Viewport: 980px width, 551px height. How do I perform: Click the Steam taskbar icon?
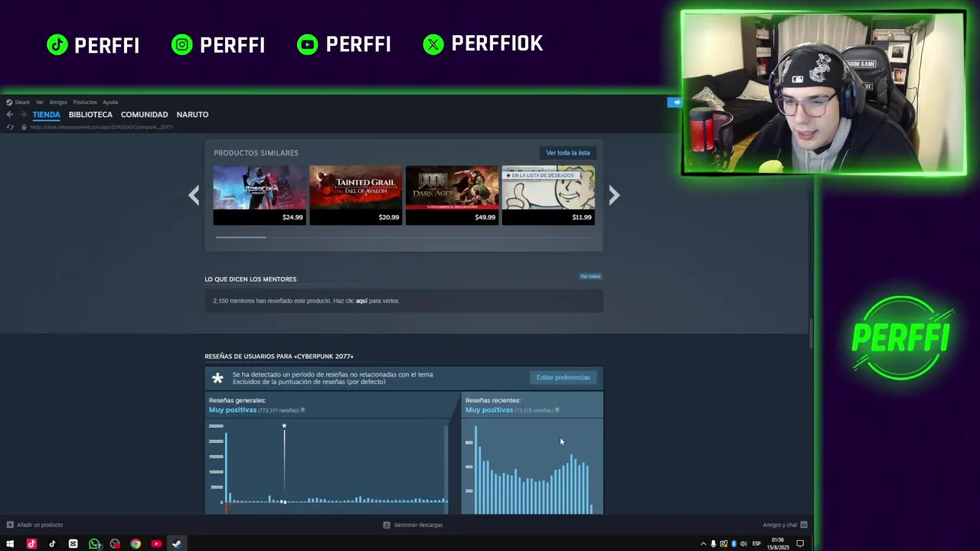click(x=177, y=544)
